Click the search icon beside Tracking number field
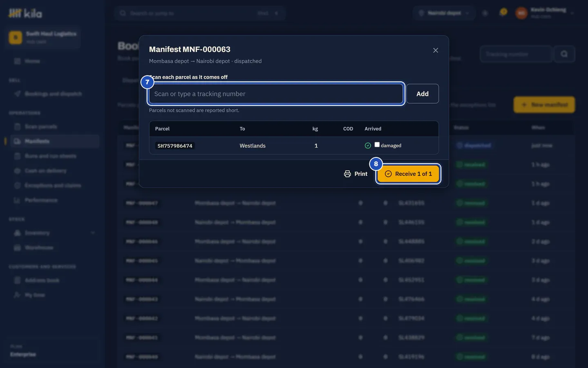Screen dimensions: 588x368 click(x=564, y=54)
